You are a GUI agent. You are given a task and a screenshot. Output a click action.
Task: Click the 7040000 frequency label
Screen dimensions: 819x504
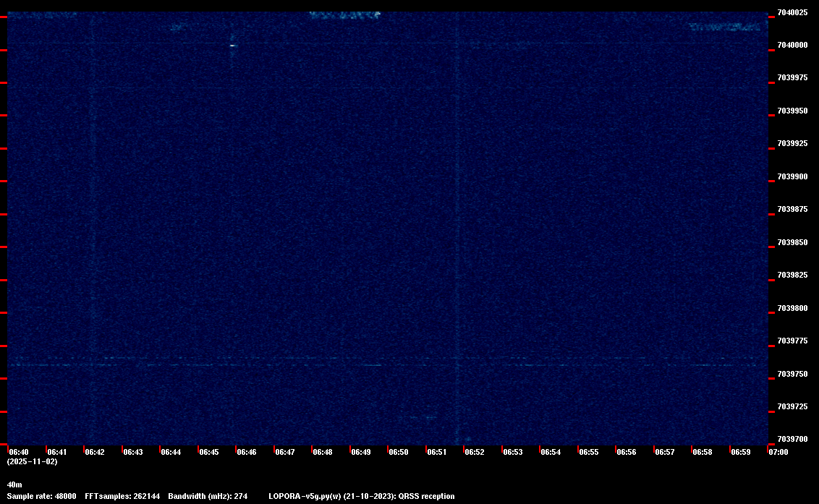pos(792,45)
